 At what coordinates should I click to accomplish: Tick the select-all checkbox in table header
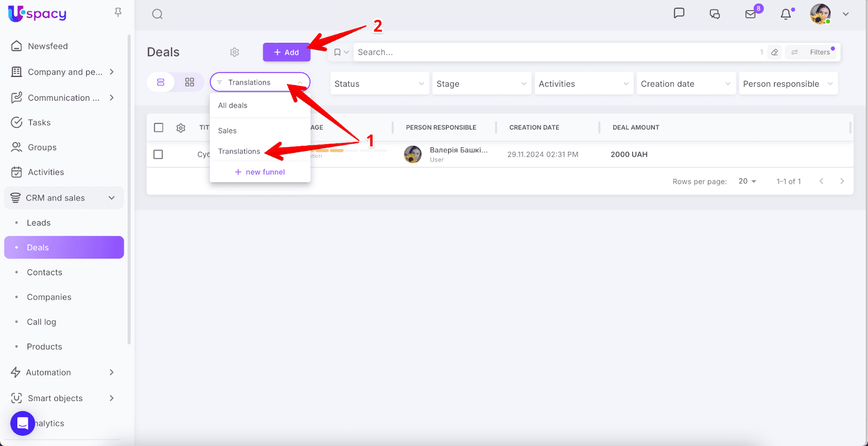pos(158,128)
